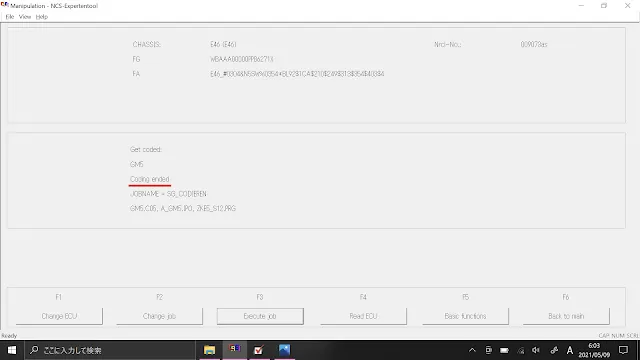Image resolution: width=640 pixels, height=360 pixels.
Task: Open Basic functions button
Action: (x=465, y=316)
